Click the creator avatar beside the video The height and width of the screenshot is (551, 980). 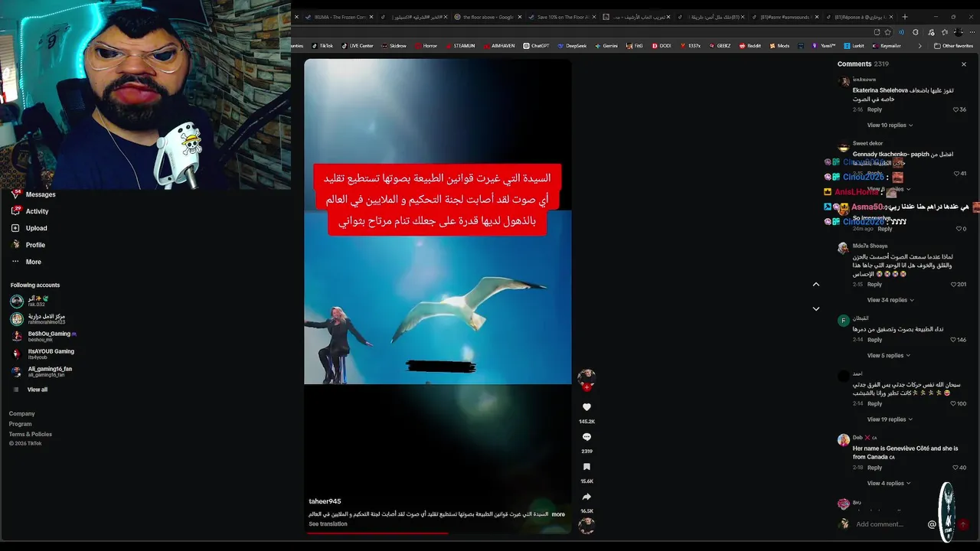pyautogui.click(x=586, y=378)
